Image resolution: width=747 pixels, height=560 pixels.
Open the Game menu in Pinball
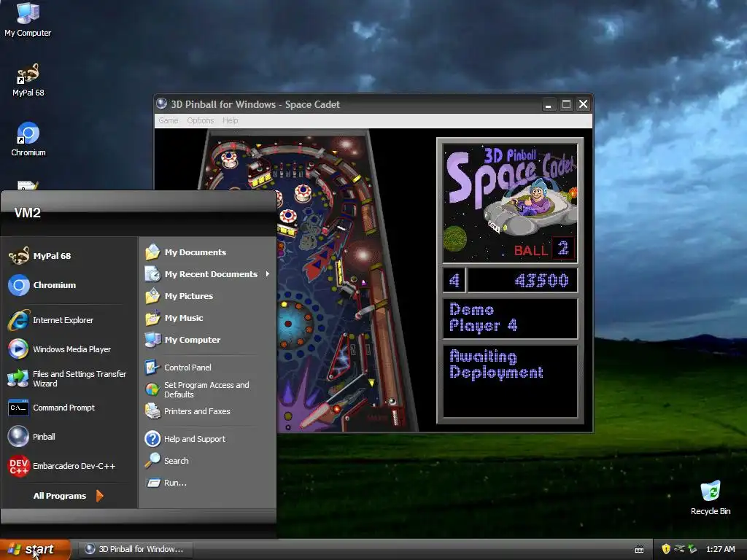coord(169,120)
